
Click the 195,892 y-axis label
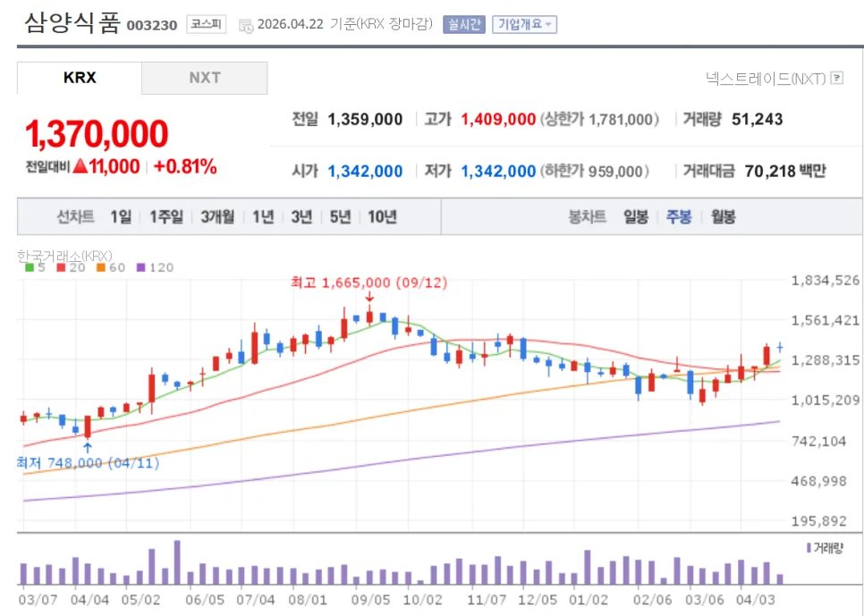tap(818, 521)
